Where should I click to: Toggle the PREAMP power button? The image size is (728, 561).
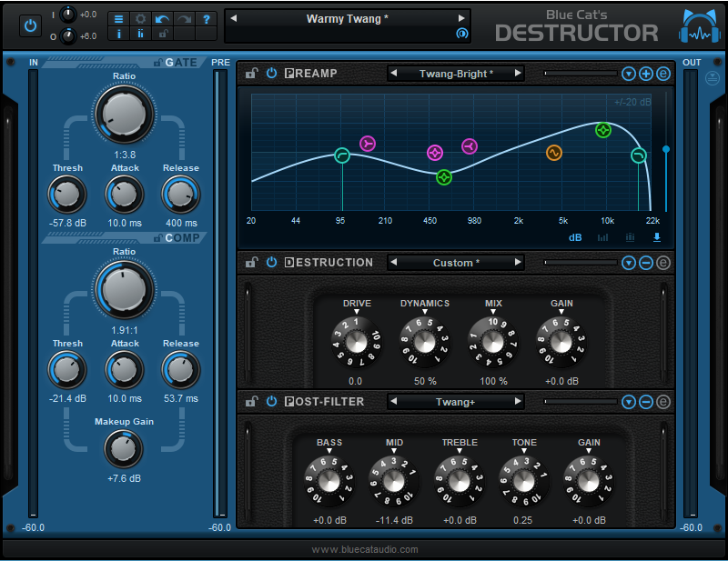[x=271, y=74]
